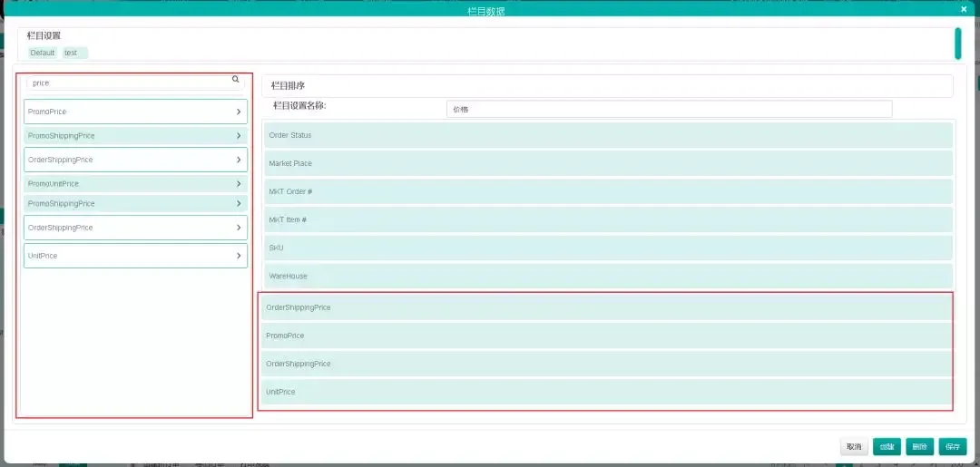Screen dimensions: 980x467
Task: Click the 取消 cancel button
Action: point(854,447)
